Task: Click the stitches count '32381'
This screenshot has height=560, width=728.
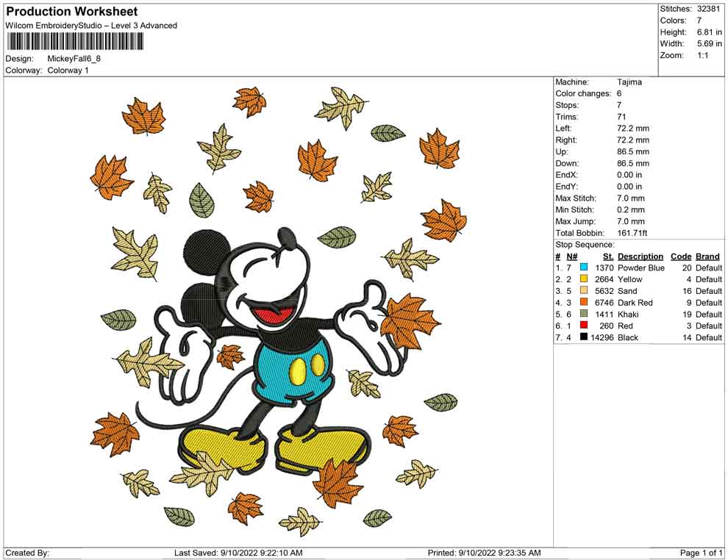Action: [708, 9]
